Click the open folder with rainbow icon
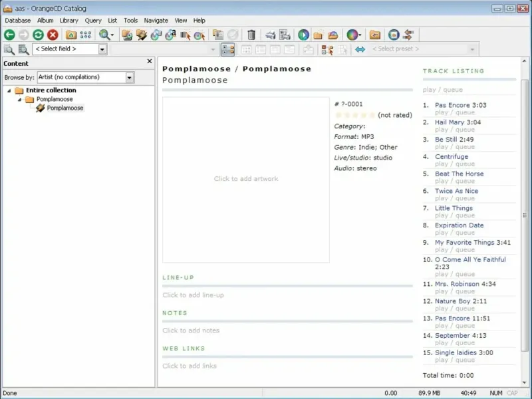The width and height of the screenshot is (532, 399). tap(333, 35)
